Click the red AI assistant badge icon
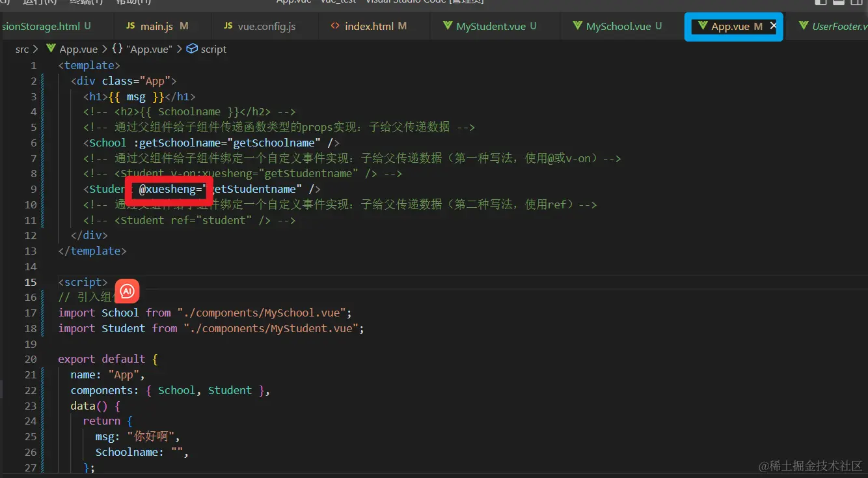This screenshot has height=478, width=868. tap(128, 290)
